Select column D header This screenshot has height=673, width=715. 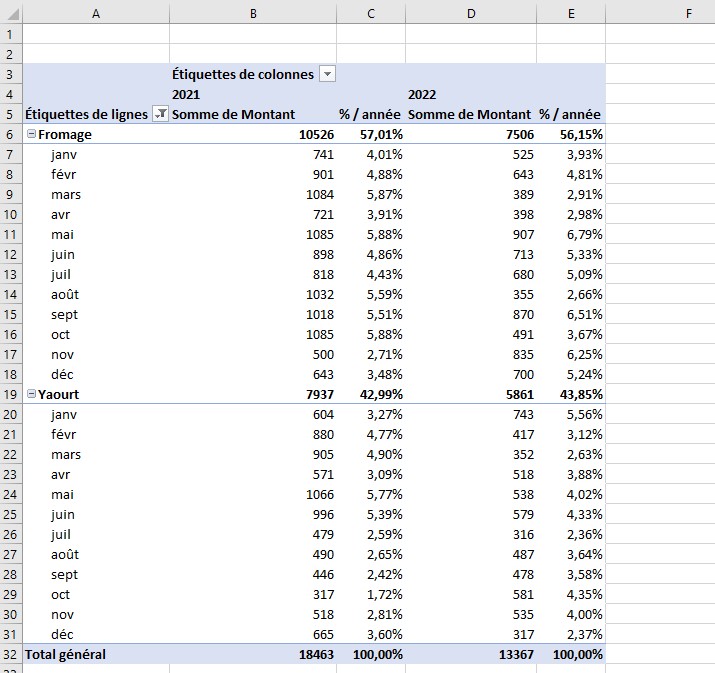(x=471, y=14)
